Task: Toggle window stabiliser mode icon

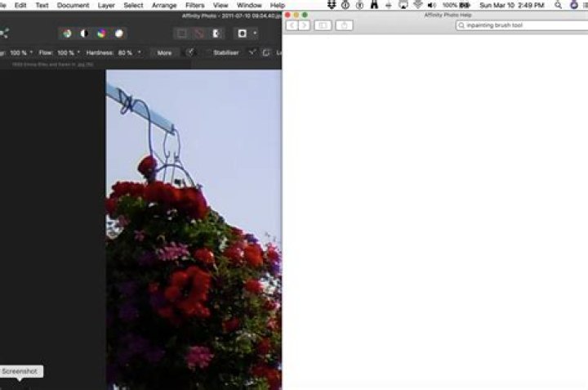Action: pyautogui.click(x=265, y=52)
